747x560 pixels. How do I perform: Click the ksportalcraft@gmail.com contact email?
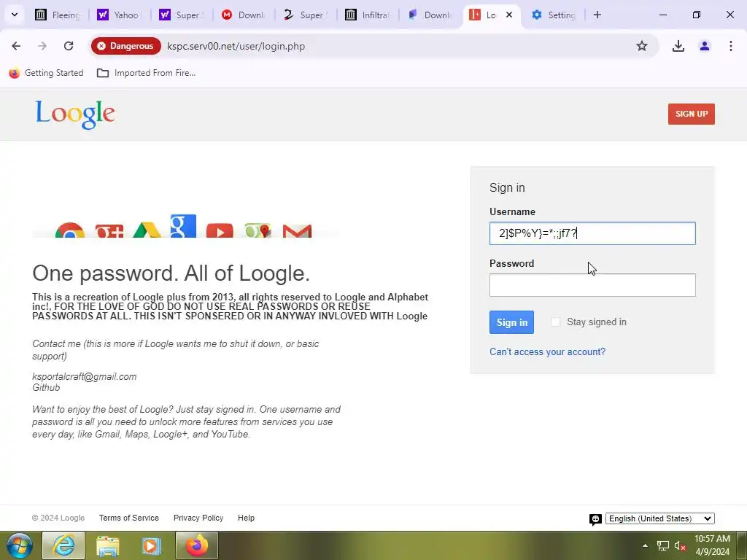pos(85,377)
